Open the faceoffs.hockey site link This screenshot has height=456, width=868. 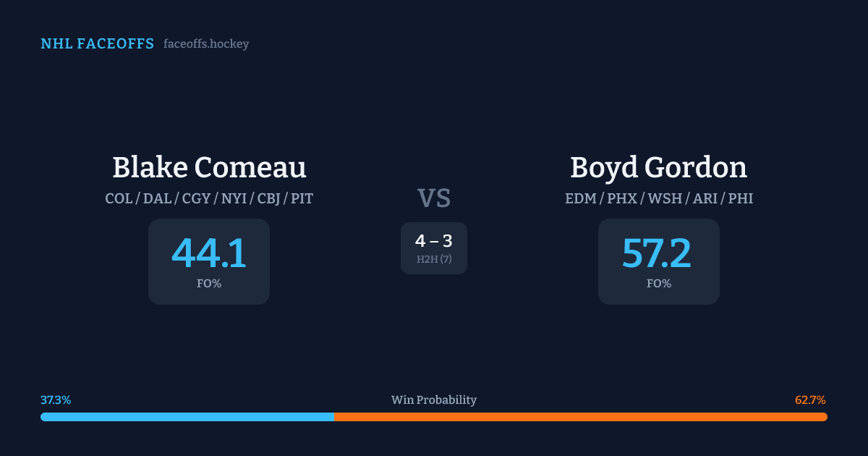[x=206, y=44]
